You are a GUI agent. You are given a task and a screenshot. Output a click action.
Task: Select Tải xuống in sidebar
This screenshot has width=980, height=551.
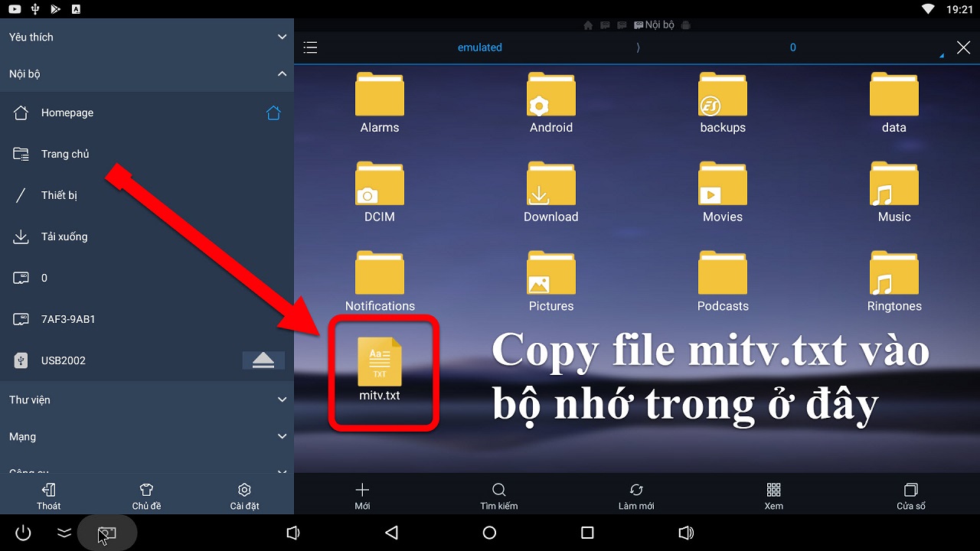tap(64, 236)
